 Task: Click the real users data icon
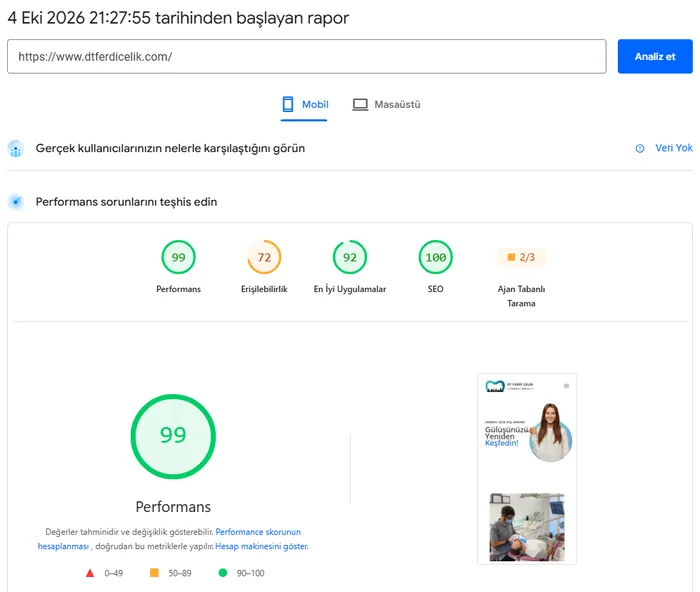[16, 149]
